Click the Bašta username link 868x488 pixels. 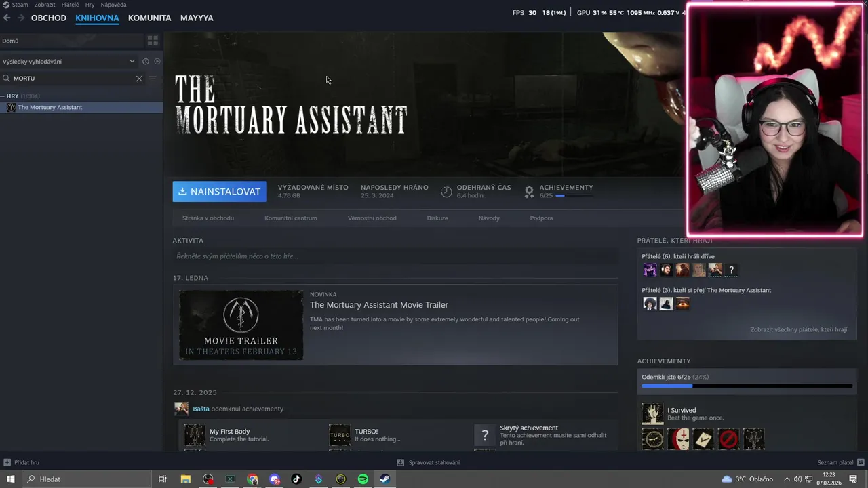(x=201, y=409)
